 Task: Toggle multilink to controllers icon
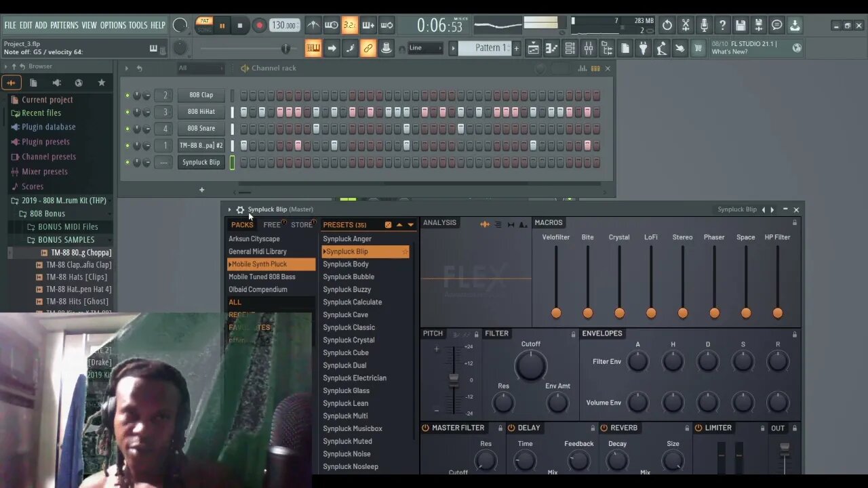click(x=387, y=48)
